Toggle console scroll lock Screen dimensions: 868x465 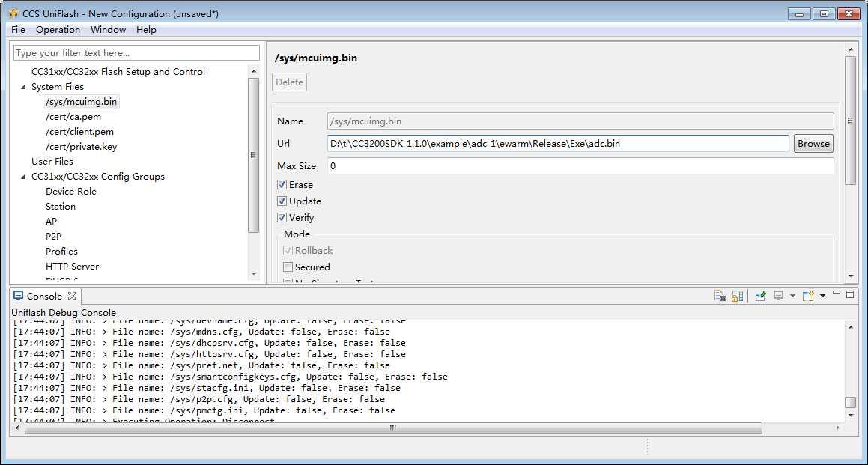pos(737,297)
